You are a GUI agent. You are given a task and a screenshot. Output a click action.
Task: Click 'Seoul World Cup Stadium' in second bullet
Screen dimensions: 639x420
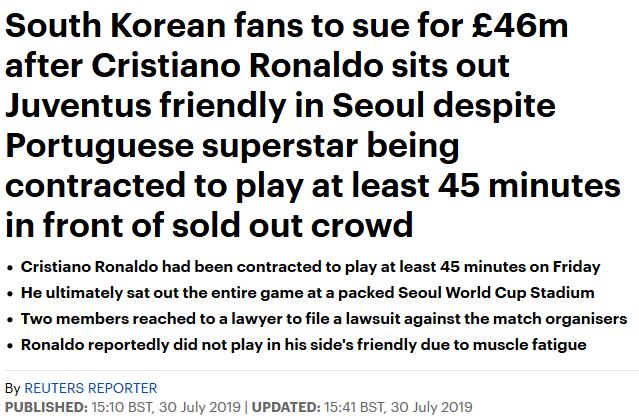coord(496,293)
